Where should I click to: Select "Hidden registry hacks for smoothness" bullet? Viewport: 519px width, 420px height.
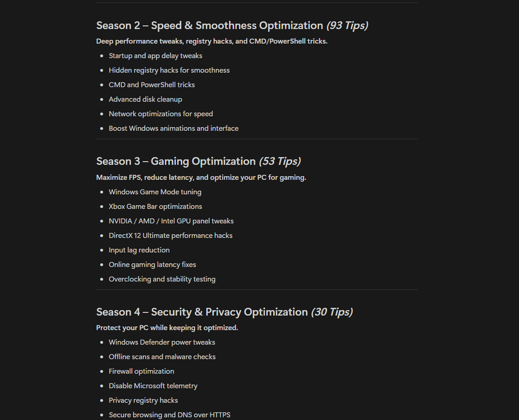(169, 71)
